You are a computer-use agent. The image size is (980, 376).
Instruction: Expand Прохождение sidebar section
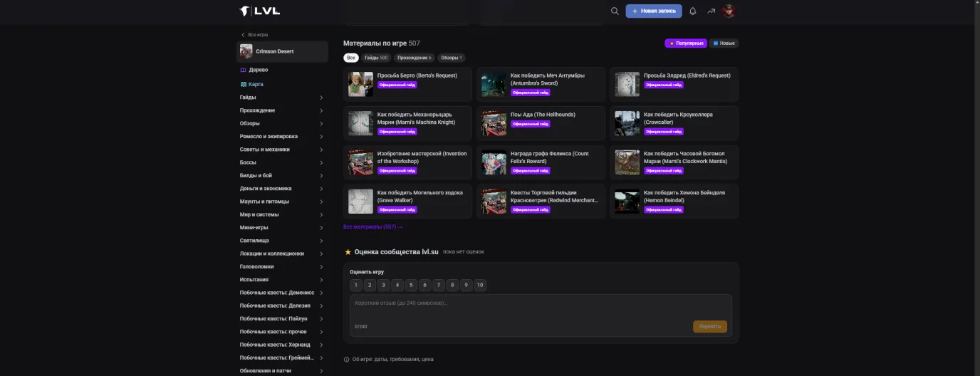pos(282,110)
